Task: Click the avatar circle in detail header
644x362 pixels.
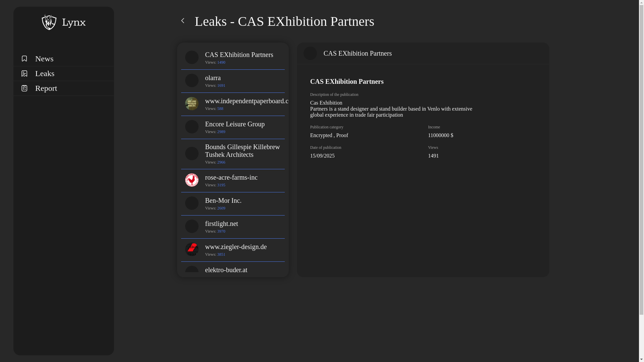Action: (x=310, y=53)
